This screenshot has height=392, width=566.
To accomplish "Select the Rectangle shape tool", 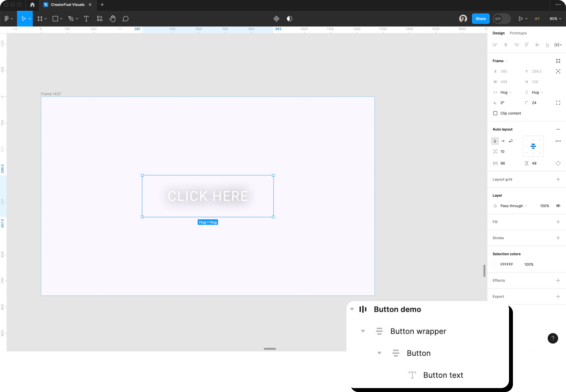I will pos(55,19).
